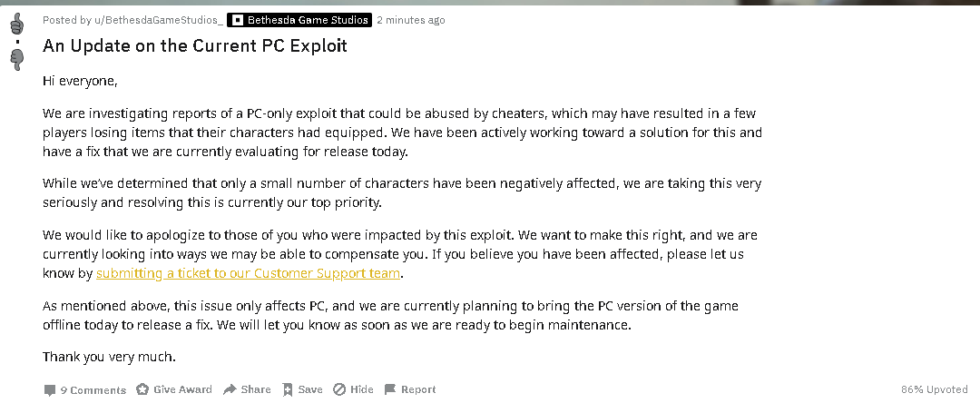
Task: Click the vote score dot between the thumbs
Action: click(x=17, y=42)
